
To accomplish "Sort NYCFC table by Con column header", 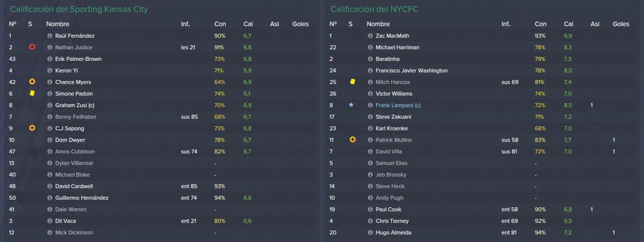I will [540, 24].
